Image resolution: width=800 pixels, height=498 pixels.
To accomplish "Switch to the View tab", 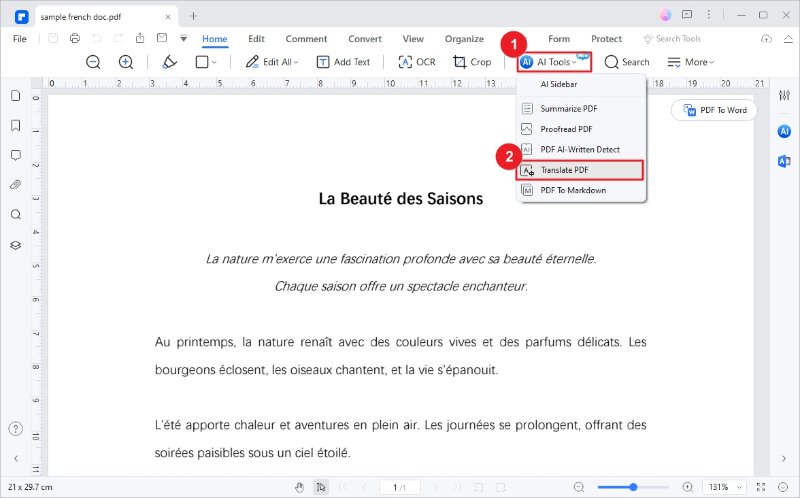I will pos(413,39).
